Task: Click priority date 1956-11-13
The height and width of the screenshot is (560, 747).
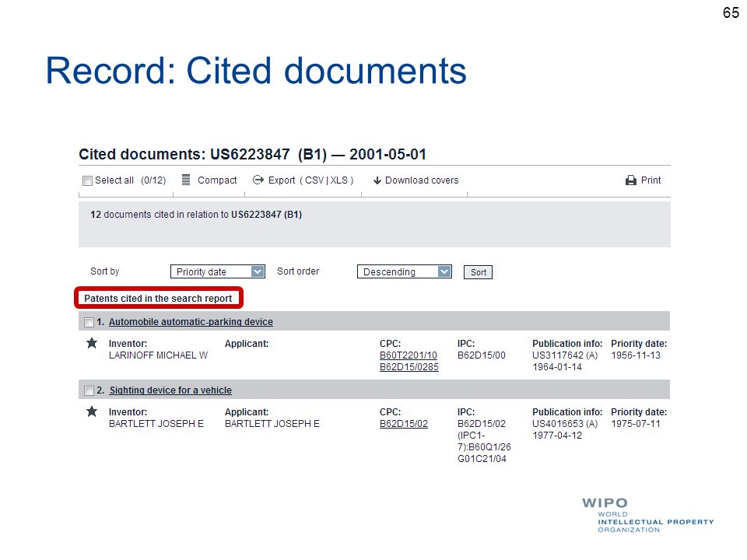Action: tap(636, 355)
